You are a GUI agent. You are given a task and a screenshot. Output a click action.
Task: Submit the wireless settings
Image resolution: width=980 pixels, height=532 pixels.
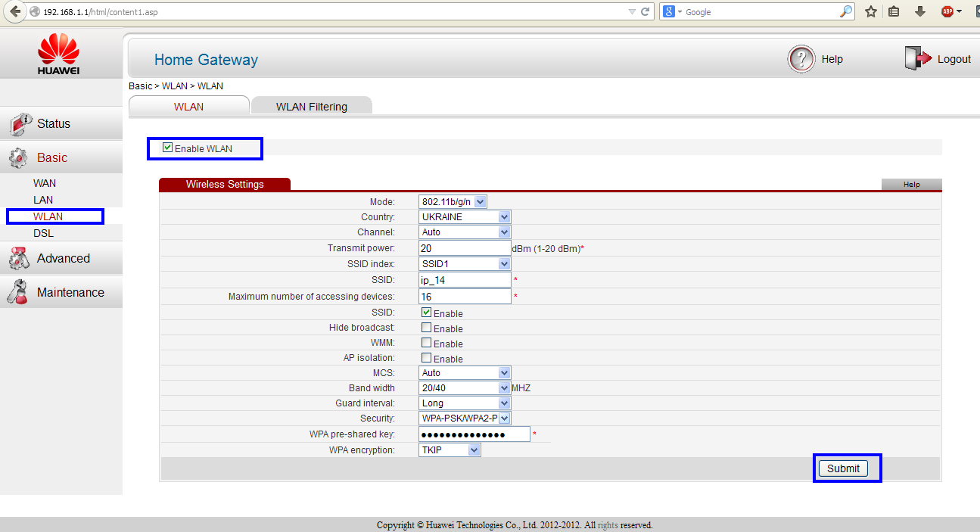[x=843, y=468]
